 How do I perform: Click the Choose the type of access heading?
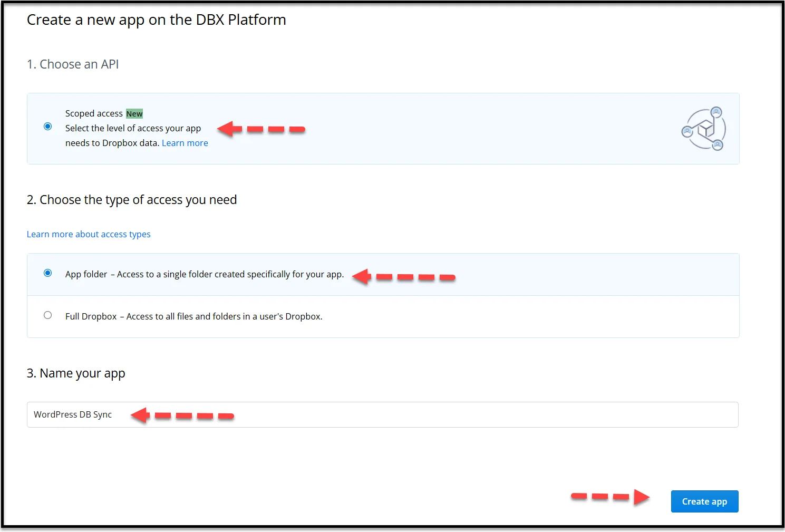[132, 199]
